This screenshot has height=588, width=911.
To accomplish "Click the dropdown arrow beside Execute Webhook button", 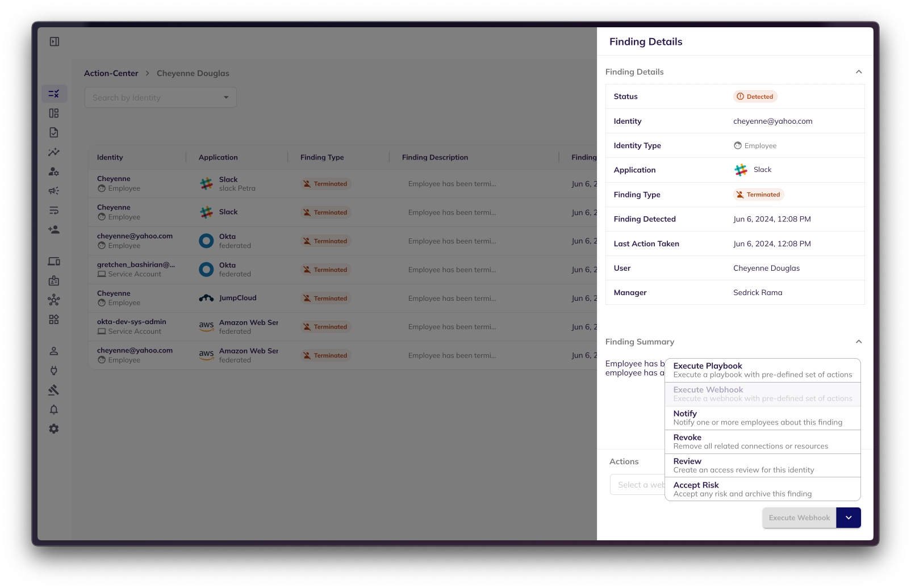I will (x=849, y=518).
